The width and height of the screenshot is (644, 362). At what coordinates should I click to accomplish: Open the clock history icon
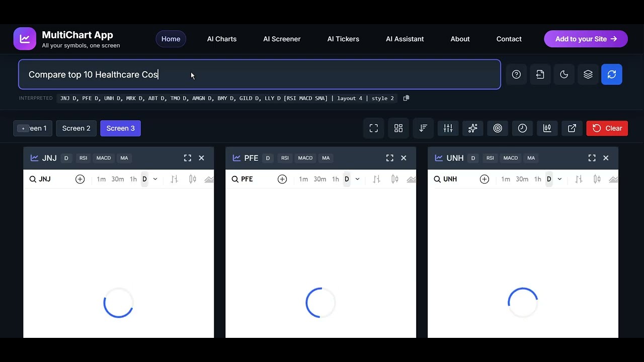(522, 128)
